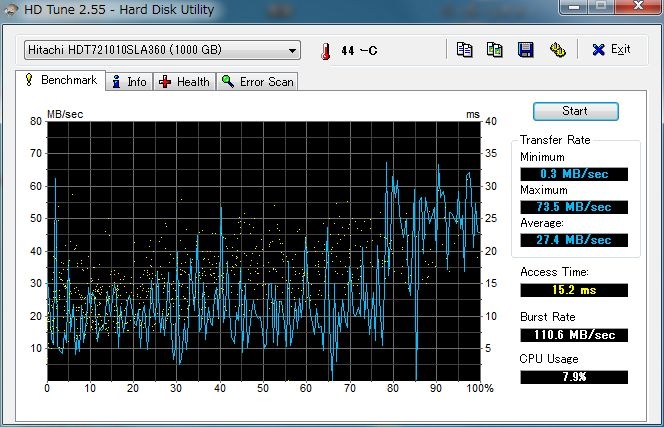664x427 pixels.
Task: Click the thermometer temperature icon
Action: 325,51
